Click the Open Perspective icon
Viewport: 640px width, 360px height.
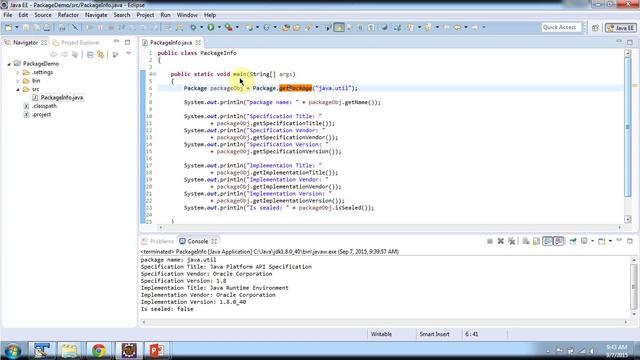tap(595, 28)
